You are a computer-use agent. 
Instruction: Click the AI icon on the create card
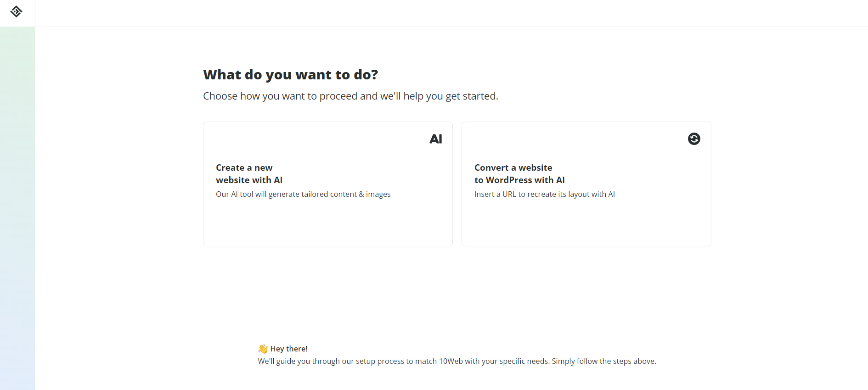click(x=435, y=139)
